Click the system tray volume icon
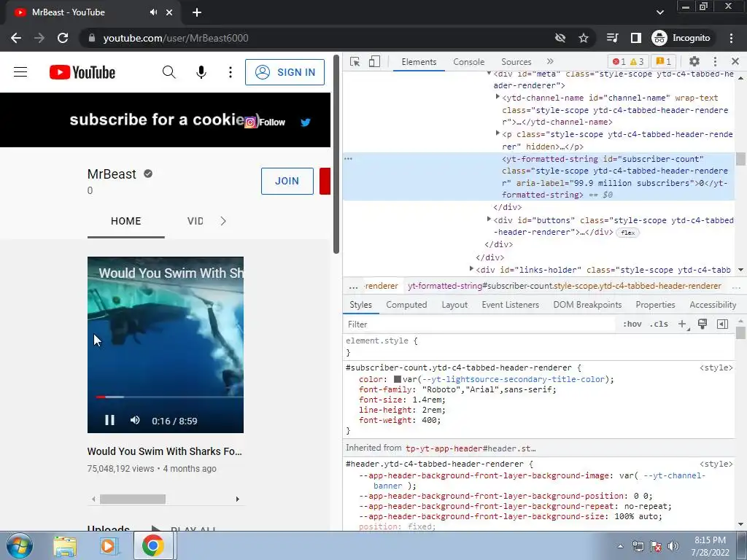 [673, 546]
